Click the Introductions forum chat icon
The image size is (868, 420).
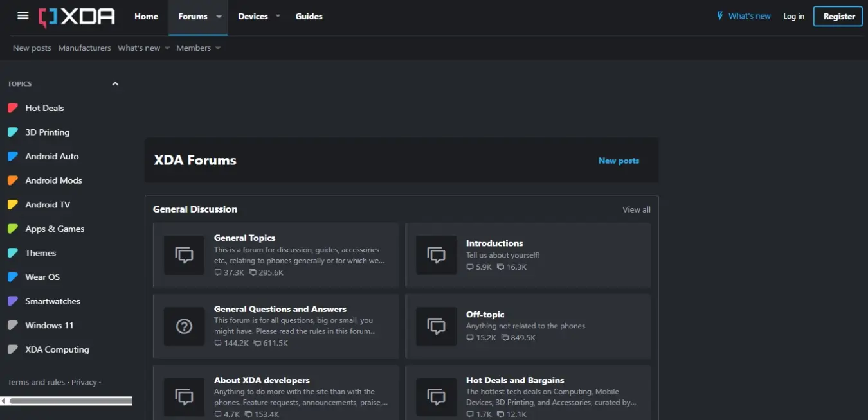(x=437, y=255)
